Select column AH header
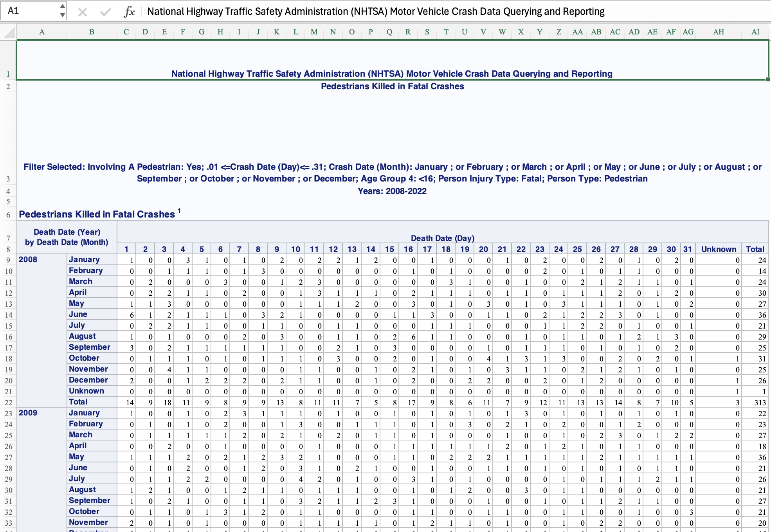The width and height of the screenshot is (771, 532). (x=718, y=32)
